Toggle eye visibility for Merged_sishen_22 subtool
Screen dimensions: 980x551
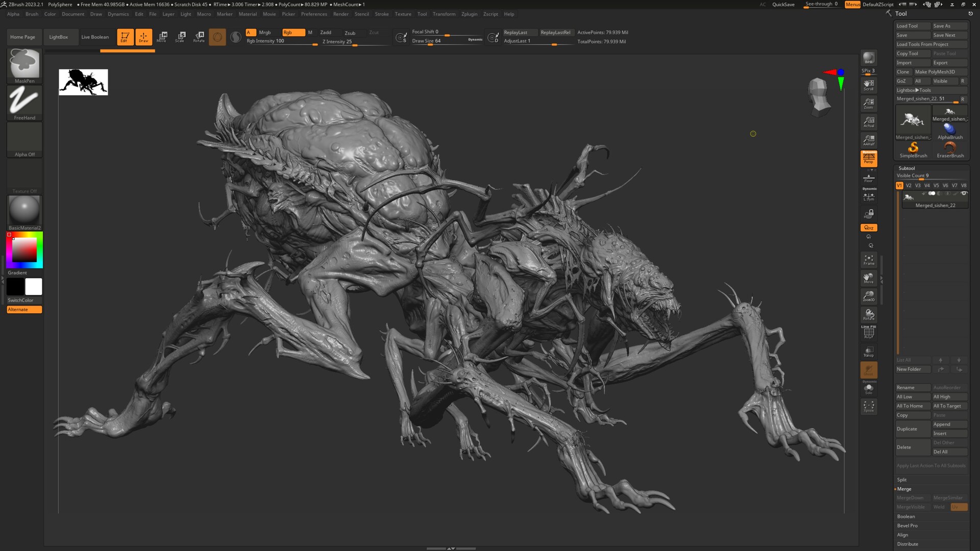964,193
